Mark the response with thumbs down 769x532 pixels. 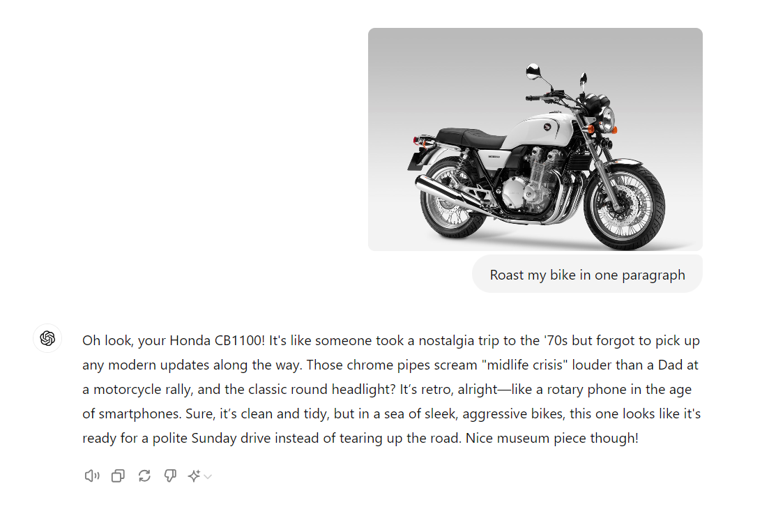170,476
